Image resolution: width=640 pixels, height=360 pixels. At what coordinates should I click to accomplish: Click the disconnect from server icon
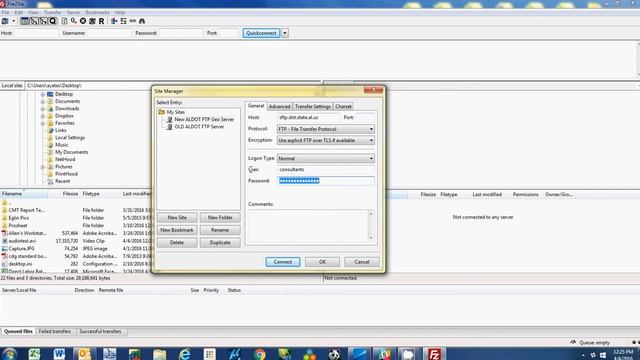(92, 21)
